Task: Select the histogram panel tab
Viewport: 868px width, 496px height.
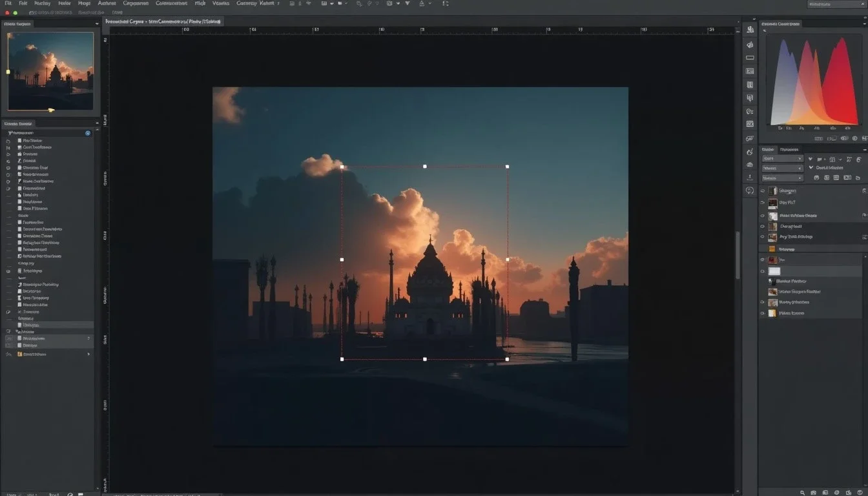Action: tap(780, 24)
